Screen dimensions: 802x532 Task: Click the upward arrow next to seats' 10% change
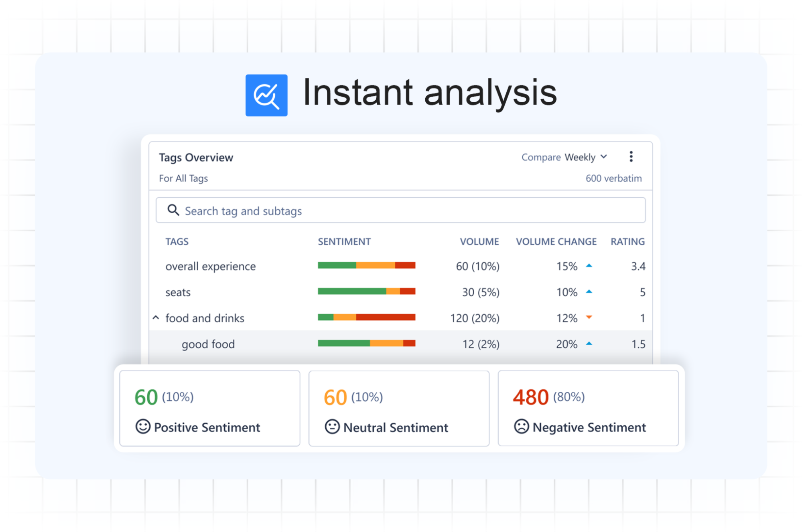click(589, 291)
